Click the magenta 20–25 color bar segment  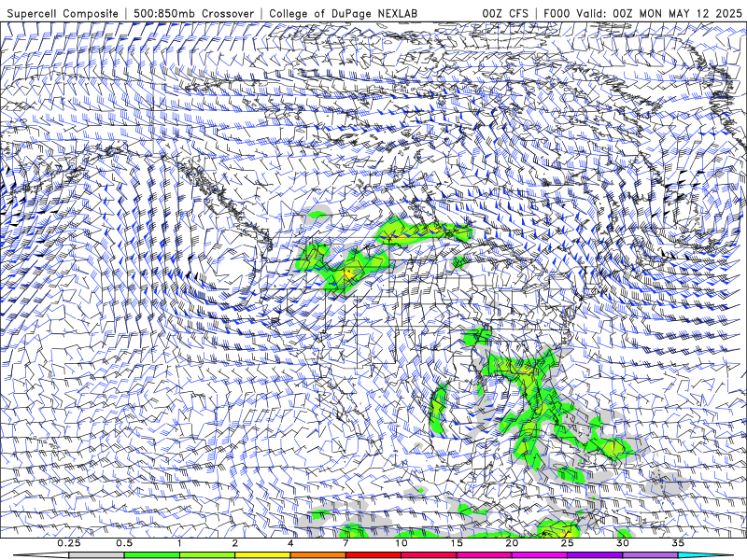(540, 555)
